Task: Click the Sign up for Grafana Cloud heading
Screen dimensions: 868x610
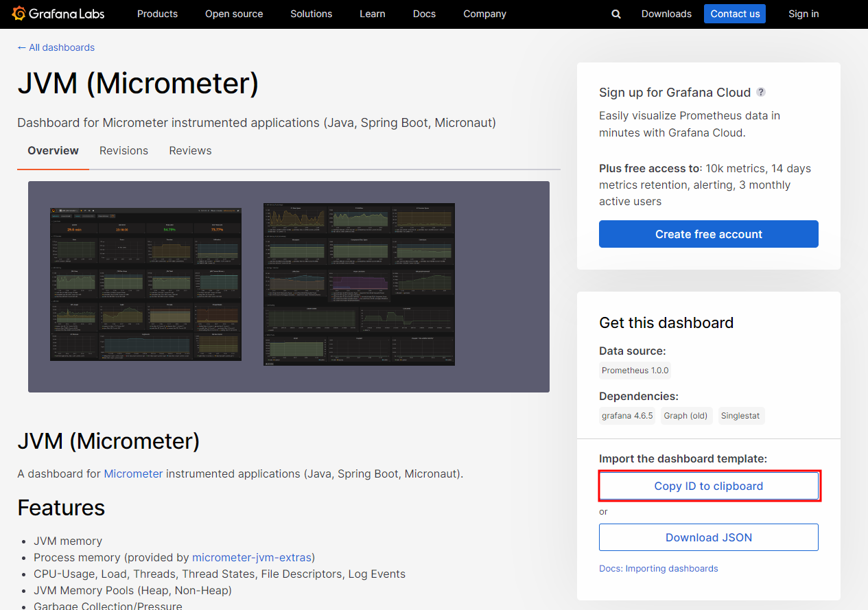Action: coord(675,93)
